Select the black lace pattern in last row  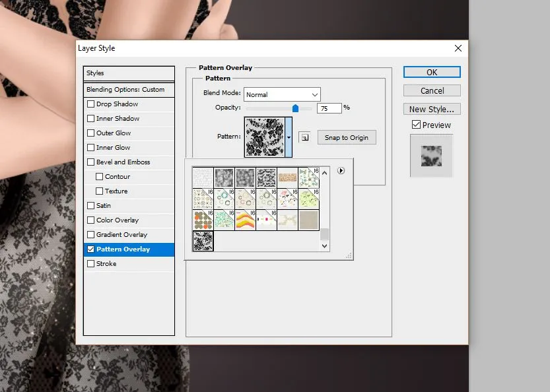point(203,241)
